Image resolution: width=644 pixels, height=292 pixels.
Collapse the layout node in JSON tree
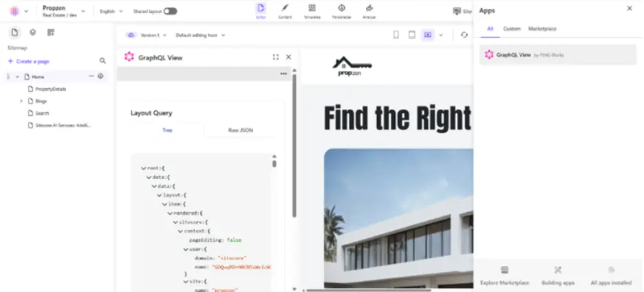click(160, 196)
